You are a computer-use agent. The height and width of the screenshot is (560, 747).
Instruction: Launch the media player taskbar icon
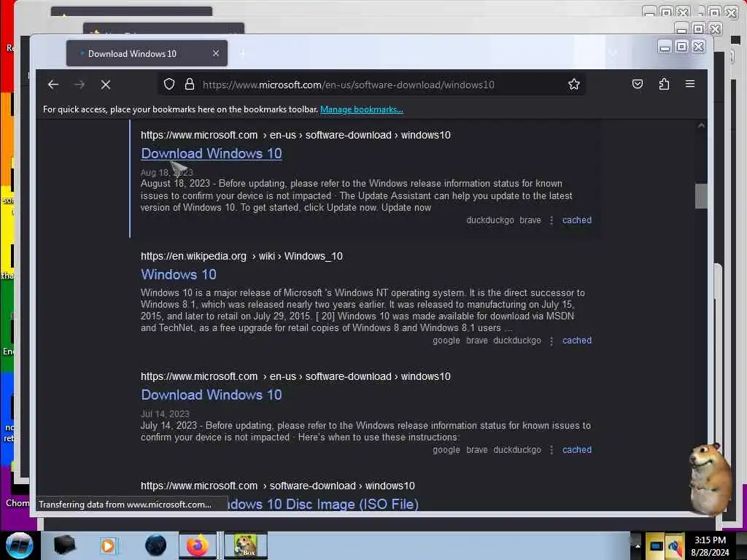point(108,545)
